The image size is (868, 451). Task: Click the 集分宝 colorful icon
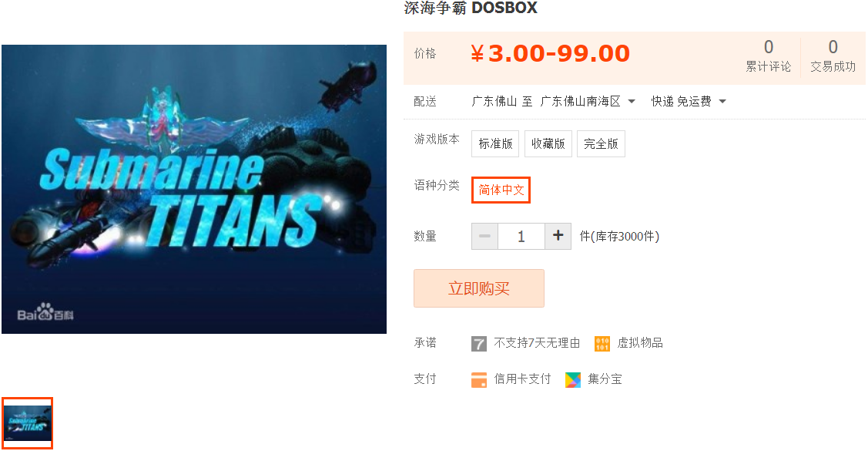click(x=573, y=380)
